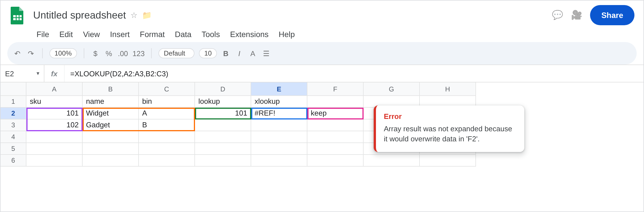This screenshot has height=212, width=644.
Task: Select the cell containing 'keep'
Action: [x=335, y=113]
